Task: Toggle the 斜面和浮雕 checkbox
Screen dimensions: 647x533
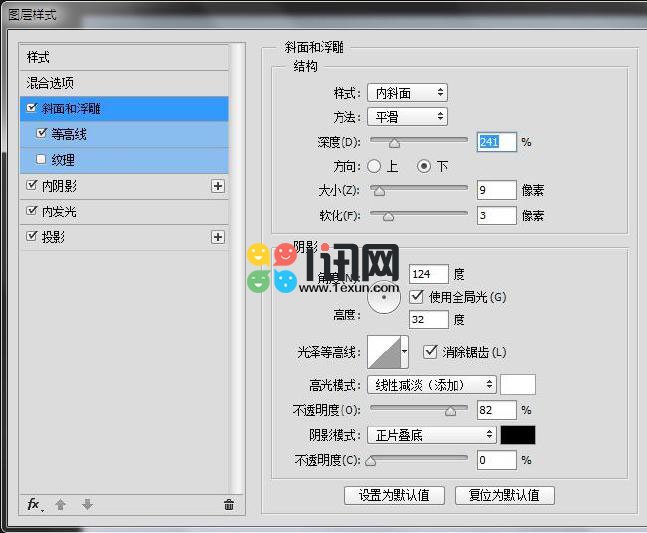Action: click(31, 108)
